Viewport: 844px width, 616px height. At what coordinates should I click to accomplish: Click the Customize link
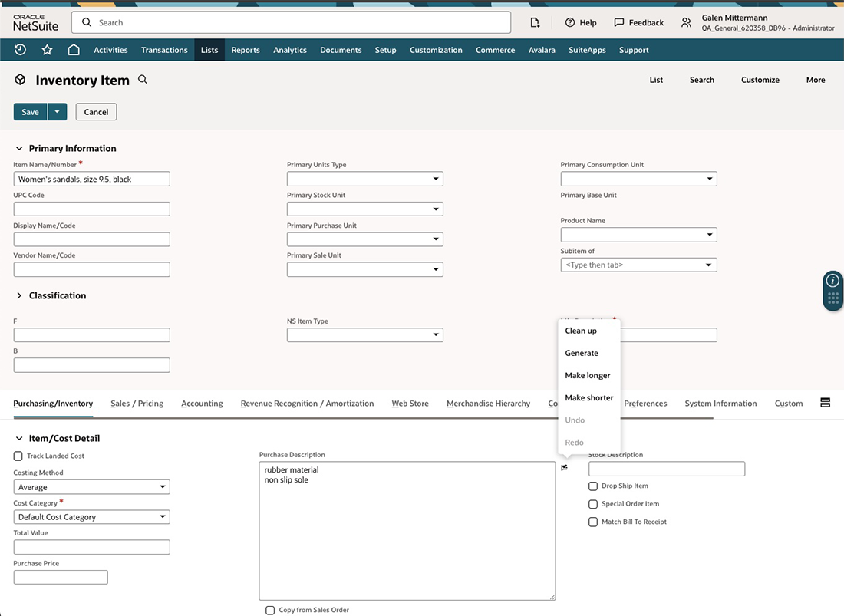[760, 80]
